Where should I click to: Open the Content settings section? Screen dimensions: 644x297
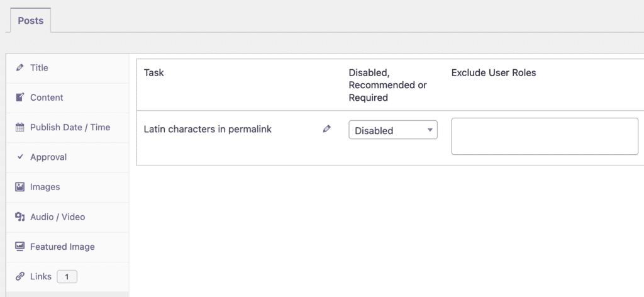pyautogui.click(x=47, y=98)
